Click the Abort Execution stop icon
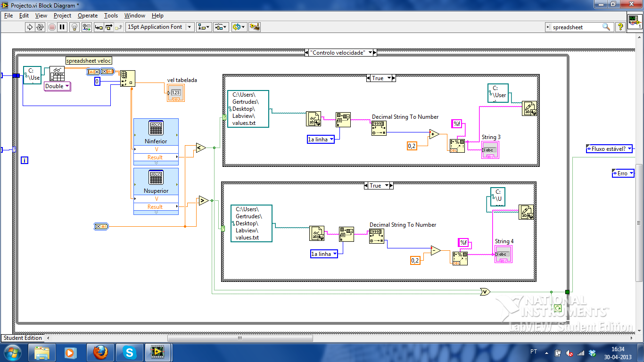This screenshot has width=644, height=362. [52, 27]
